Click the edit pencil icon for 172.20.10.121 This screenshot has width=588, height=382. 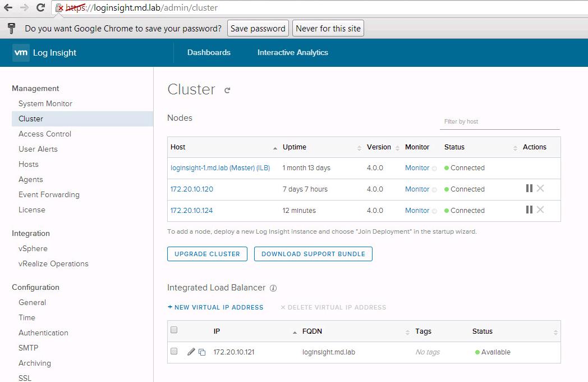coord(191,352)
